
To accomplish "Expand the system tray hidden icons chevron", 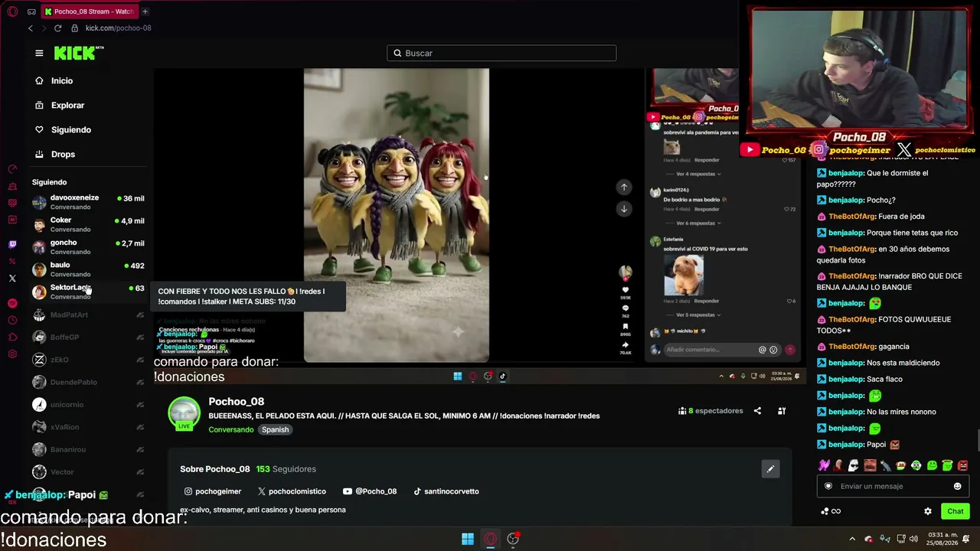I will [x=852, y=539].
